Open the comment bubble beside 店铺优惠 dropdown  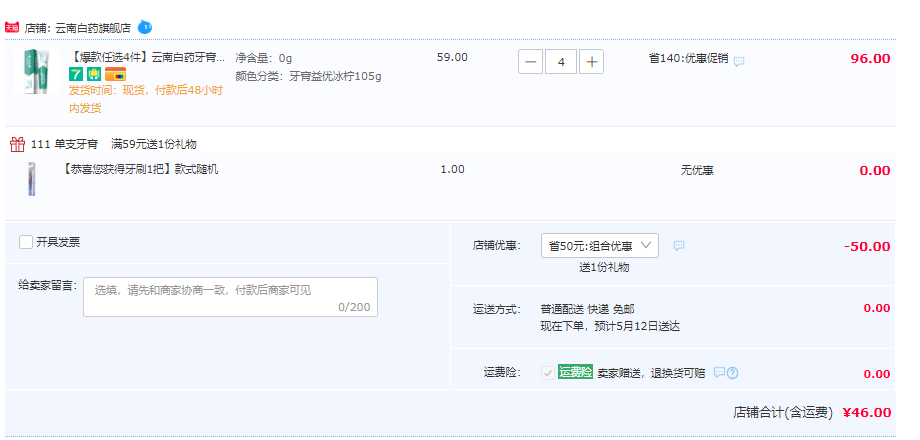click(x=679, y=246)
